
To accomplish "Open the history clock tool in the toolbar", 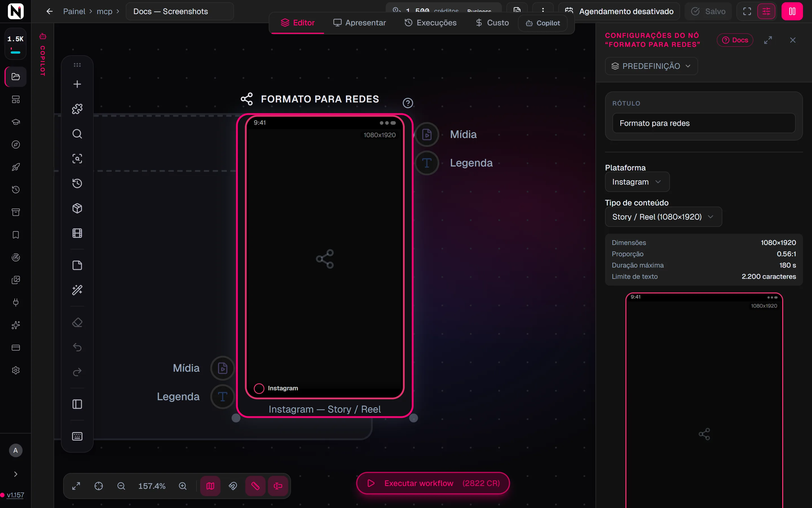I will 77,183.
